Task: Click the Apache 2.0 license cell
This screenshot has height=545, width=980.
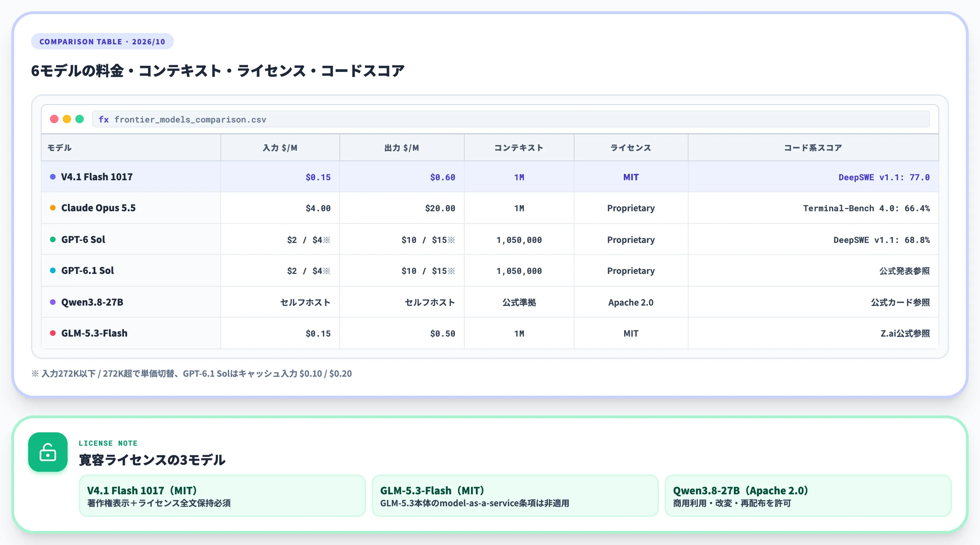Action: tap(631, 302)
